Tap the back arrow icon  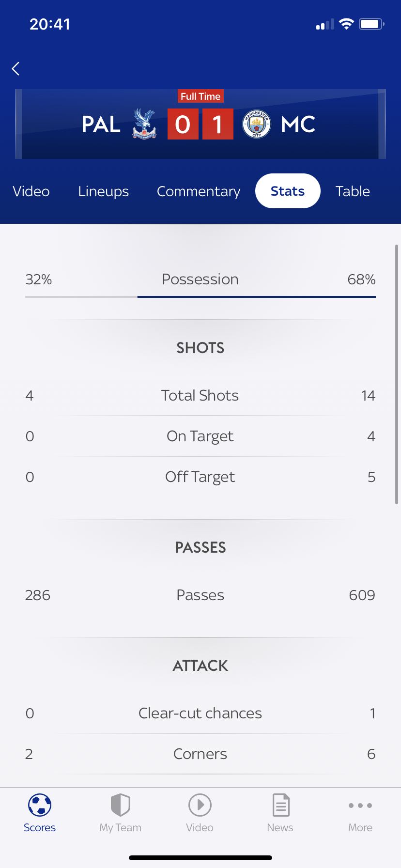tap(16, 69)
